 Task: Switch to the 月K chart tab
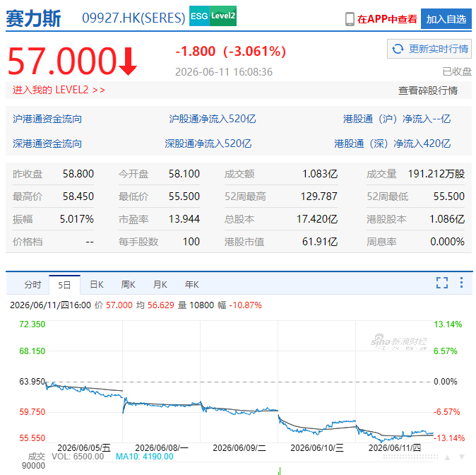pyautogui.click(x=160, y=285)
